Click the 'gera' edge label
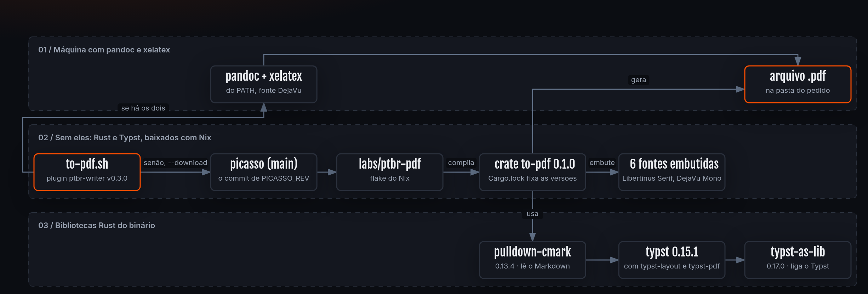 [x=638, y=80]
